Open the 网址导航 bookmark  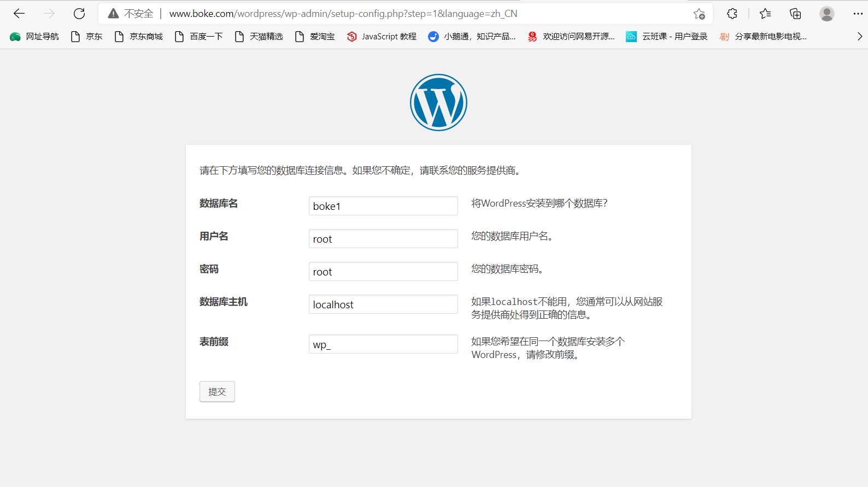(34, 37)
